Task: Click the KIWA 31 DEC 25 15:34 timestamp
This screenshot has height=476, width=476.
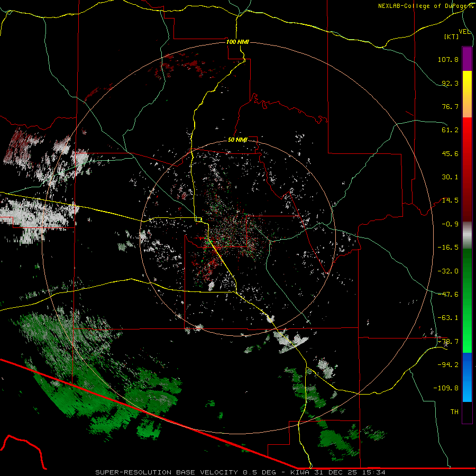Action: pos(338,472)
